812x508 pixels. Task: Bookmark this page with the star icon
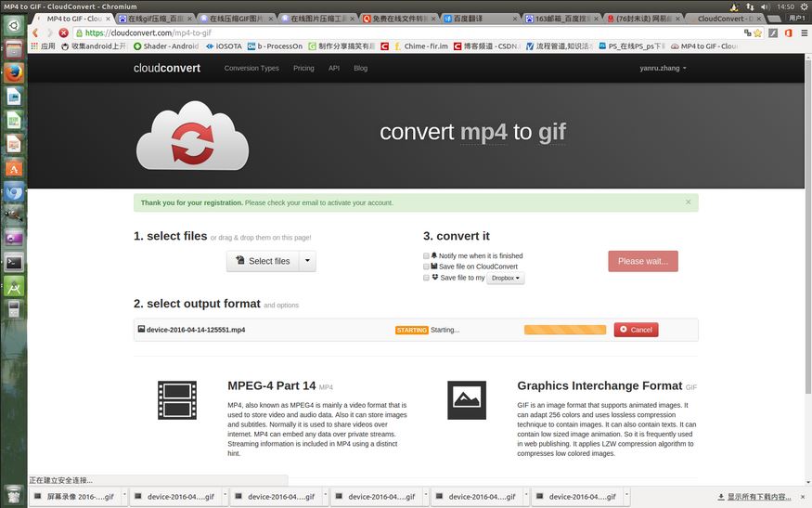[x=757, y=33]
